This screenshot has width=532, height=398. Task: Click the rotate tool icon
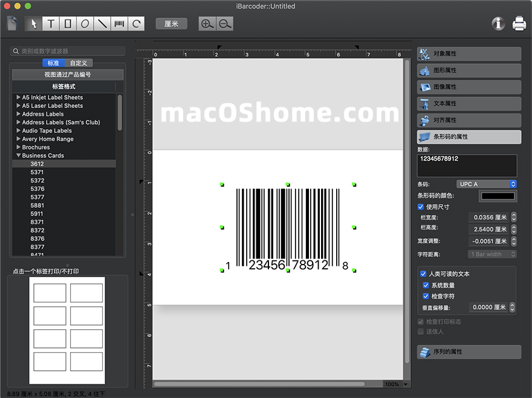click(x=137, y=24)
